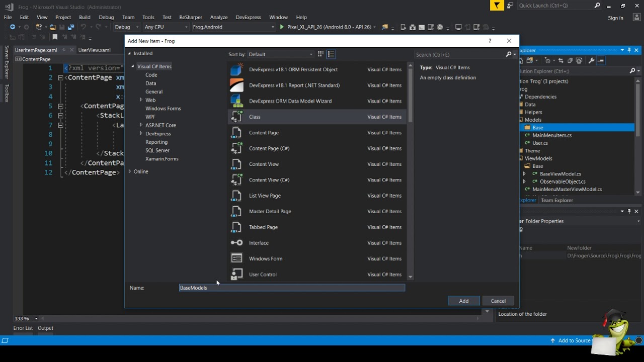Switch template list to medium icons view
644x362 pixels.
[x=331, y=54]
